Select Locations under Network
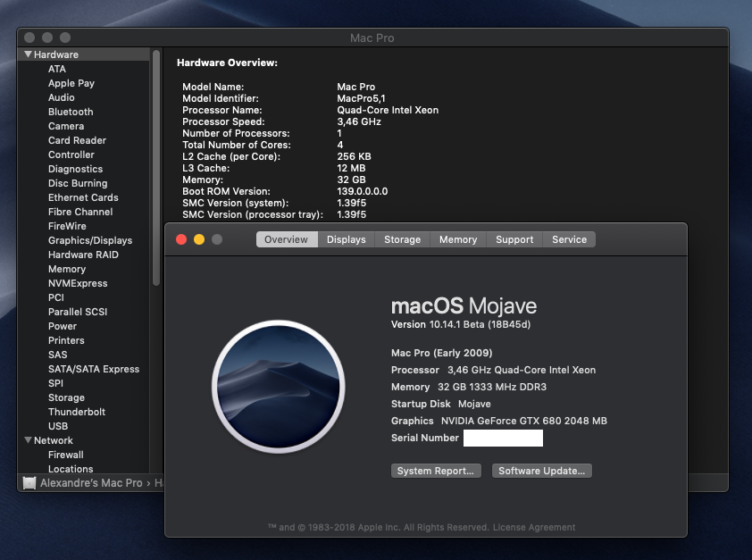Screen dimensions: 752x560 tap(71, 469)
